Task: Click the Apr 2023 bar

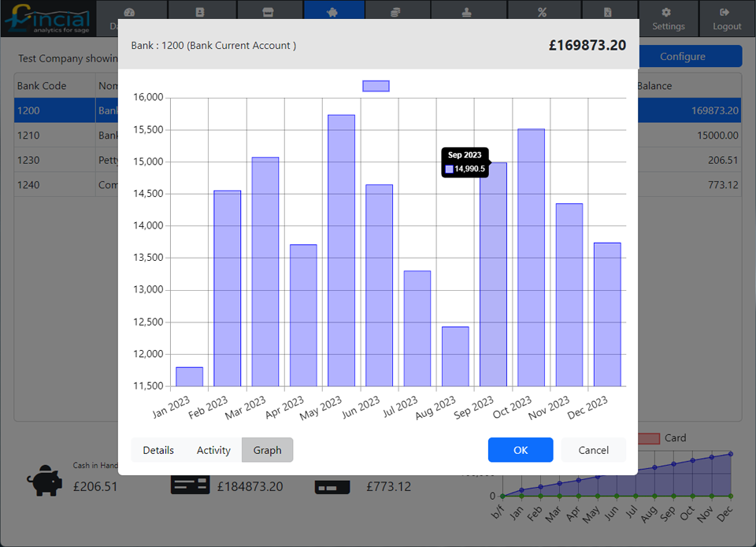Action: pyautogui.click(x=303, y=315)
